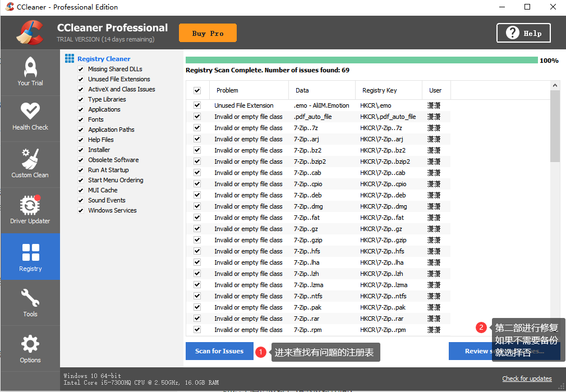Toggle the select-all checkbox in results header
566x392 pixels.
coord(197,90)
